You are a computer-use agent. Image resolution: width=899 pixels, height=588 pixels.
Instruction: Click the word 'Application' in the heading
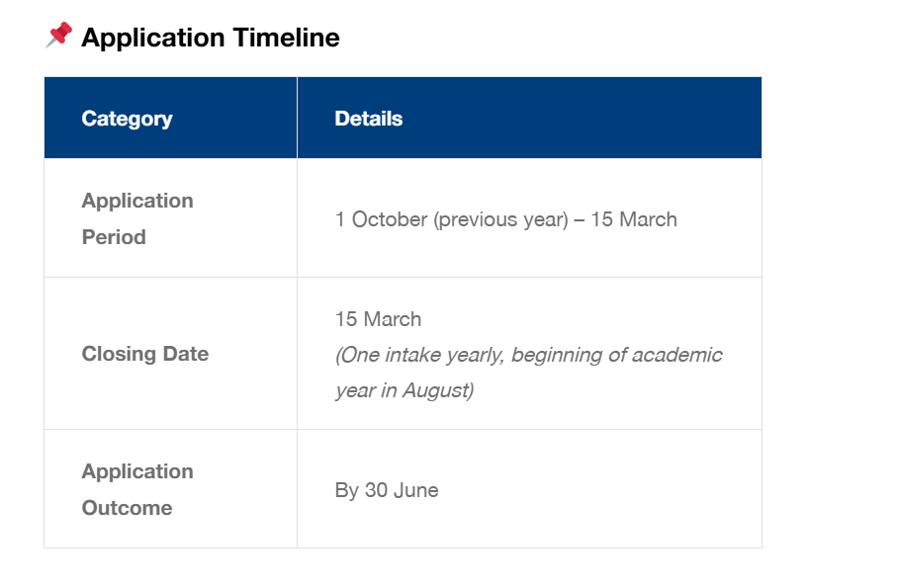click(x=153, y=38)
